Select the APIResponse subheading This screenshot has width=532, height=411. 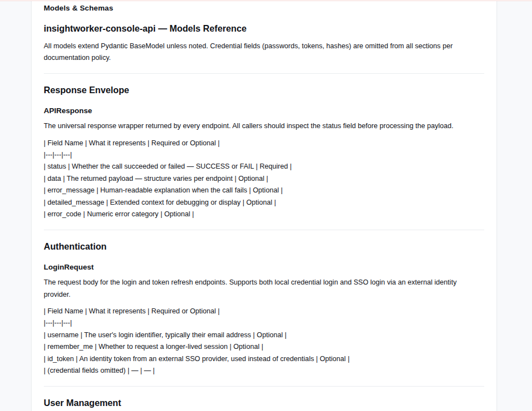68,111
